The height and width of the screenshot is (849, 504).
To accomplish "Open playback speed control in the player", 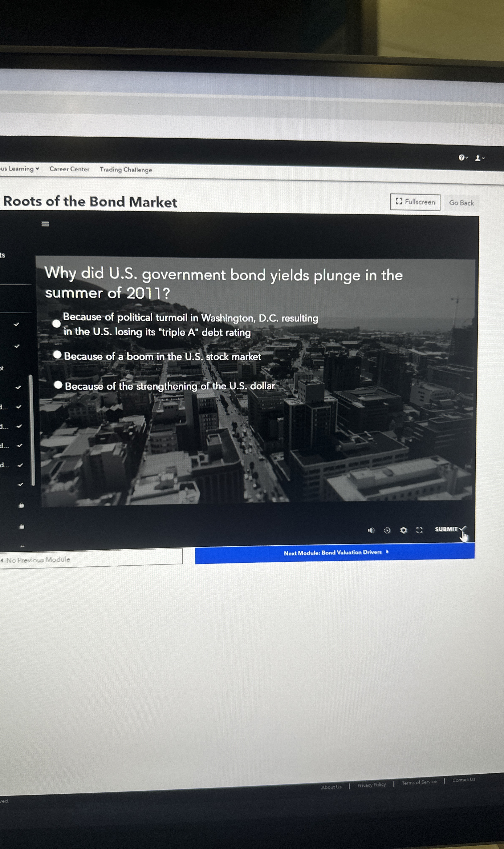I will [x=387, y=530].
